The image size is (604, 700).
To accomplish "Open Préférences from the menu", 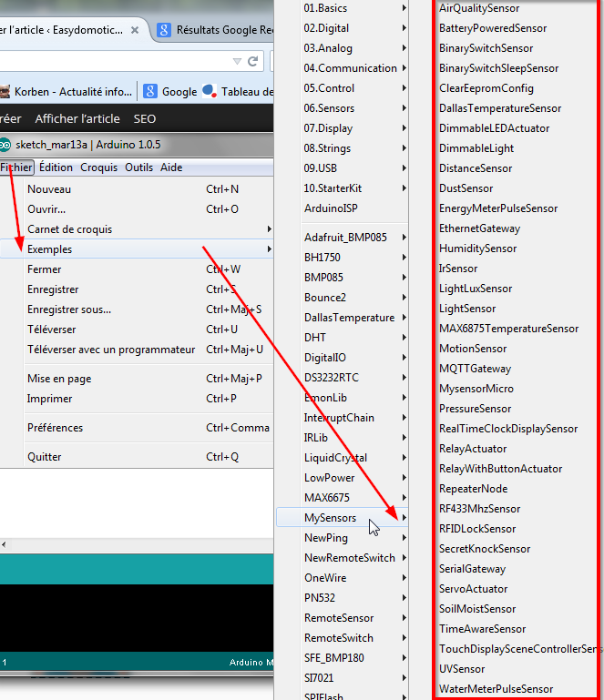I will (x=137, y=428).
